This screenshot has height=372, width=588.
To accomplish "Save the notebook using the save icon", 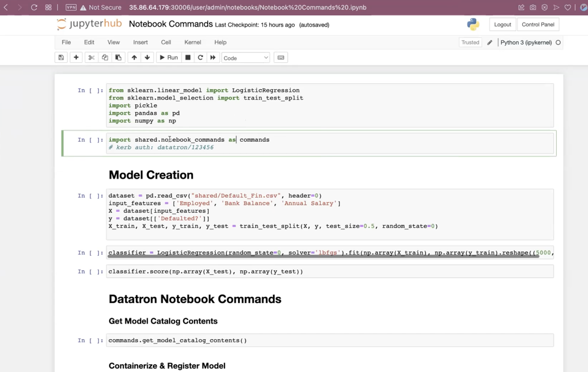I will [61, 57].
